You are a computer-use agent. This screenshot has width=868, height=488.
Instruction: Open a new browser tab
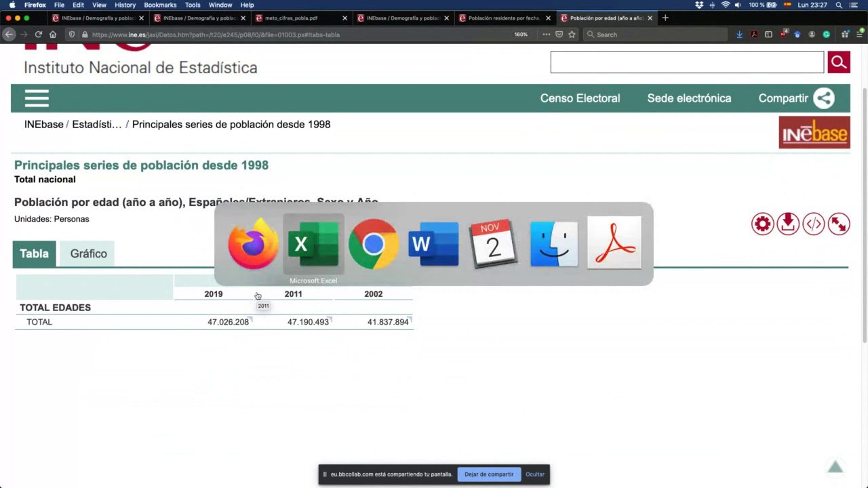click(665, 18)
